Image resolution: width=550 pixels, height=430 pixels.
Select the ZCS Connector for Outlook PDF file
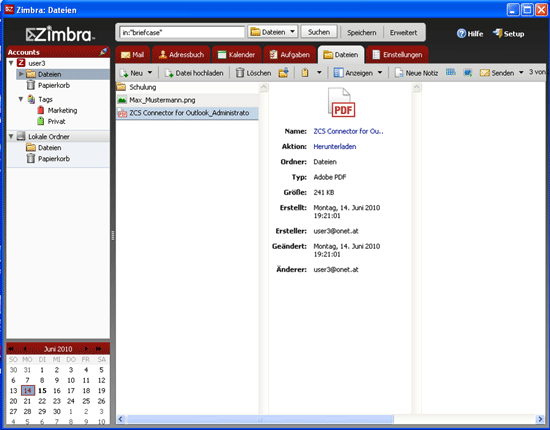click(x=187, y=113)
